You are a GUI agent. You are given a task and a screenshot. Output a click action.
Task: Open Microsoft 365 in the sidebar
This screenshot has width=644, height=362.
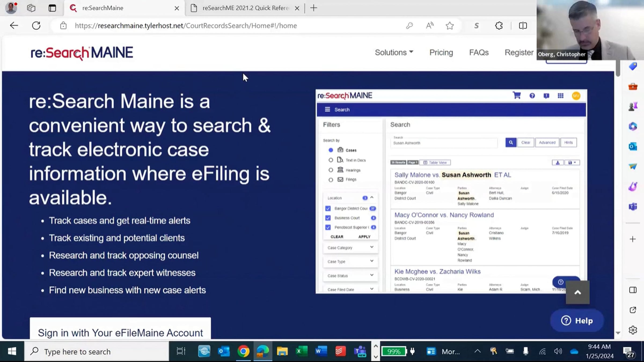click(633, 126)
